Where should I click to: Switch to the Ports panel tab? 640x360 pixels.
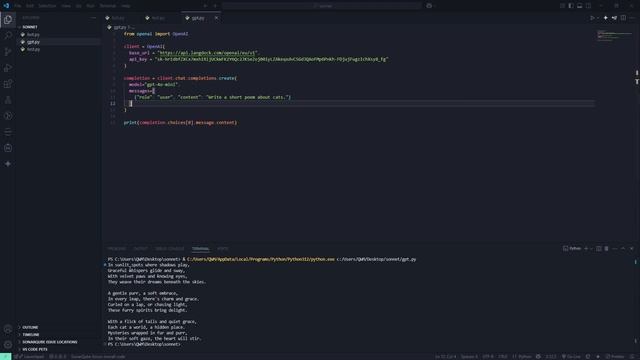point(222,249)
